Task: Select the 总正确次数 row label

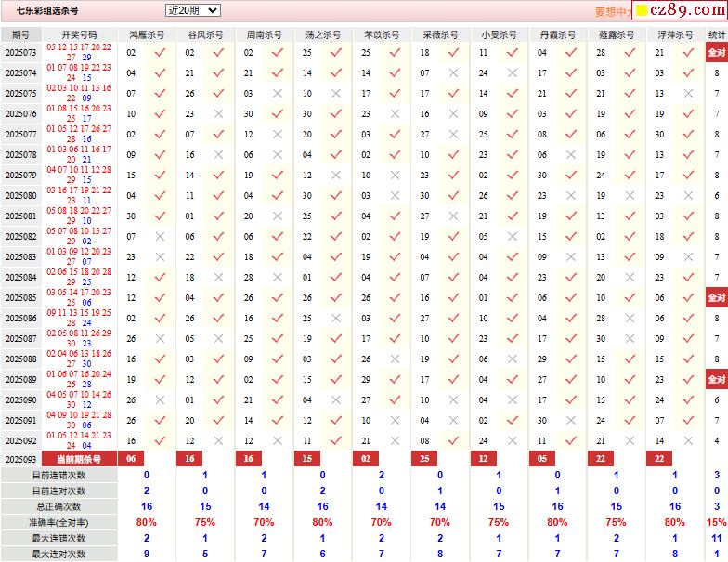Action: [x=59, y=507]
